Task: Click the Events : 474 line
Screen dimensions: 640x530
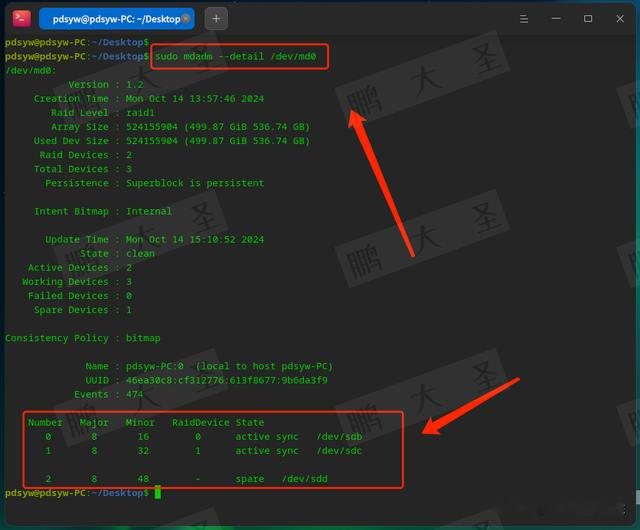Action: 109,394
